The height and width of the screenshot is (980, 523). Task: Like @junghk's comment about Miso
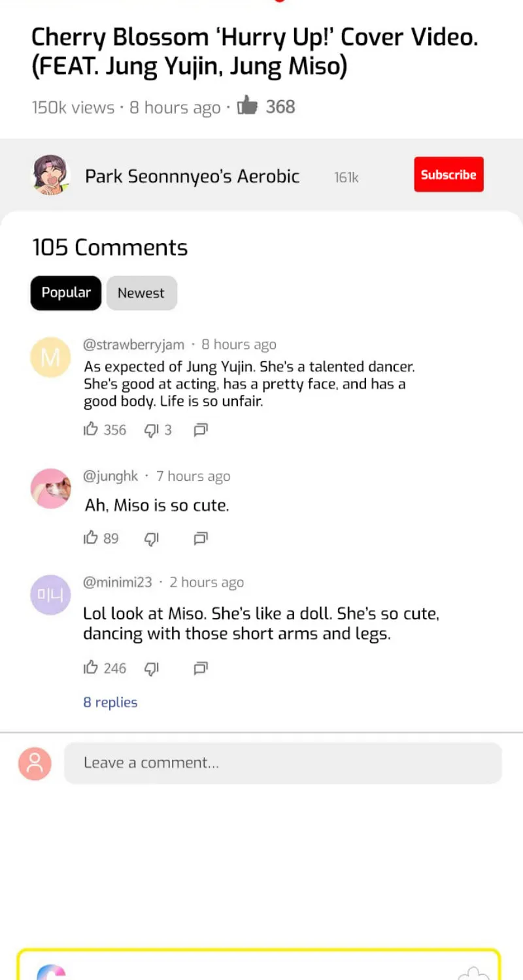tap(91, 538)
